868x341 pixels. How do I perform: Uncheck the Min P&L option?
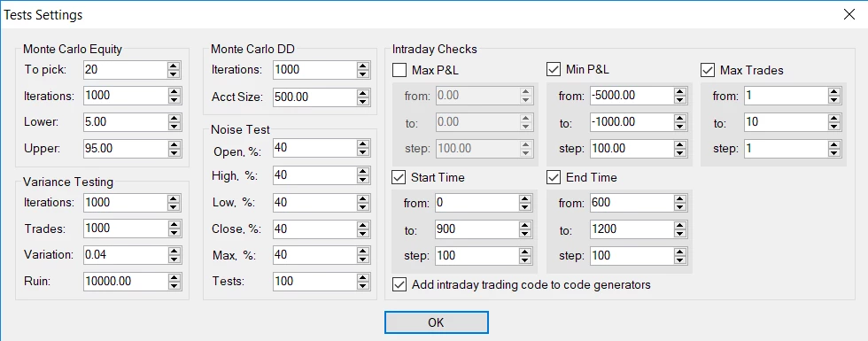[554, 70]
